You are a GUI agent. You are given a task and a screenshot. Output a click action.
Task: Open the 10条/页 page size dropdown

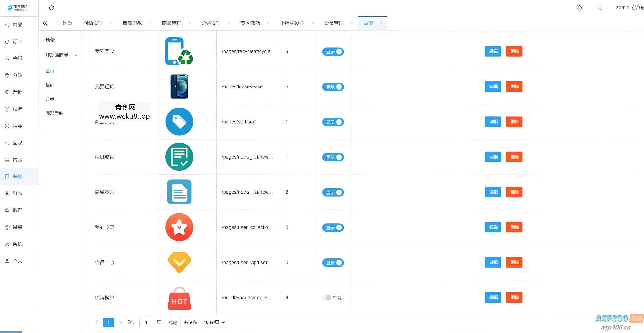(213, 322)
